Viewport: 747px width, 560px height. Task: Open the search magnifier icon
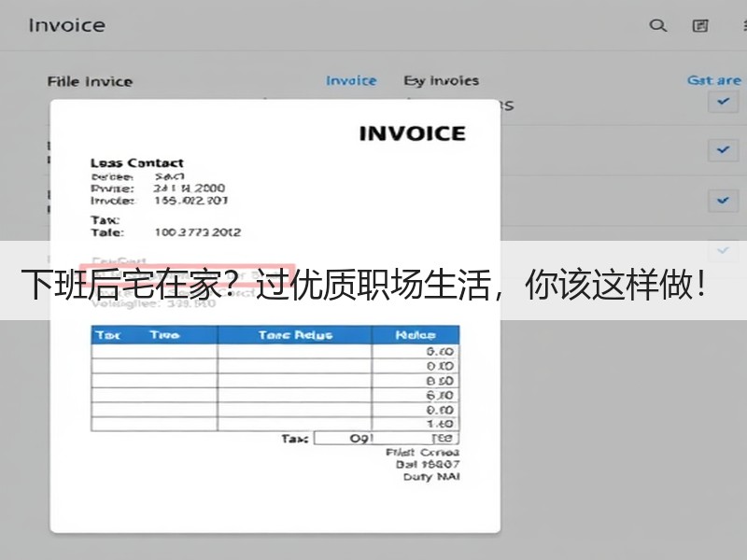(x=658, y=25)
